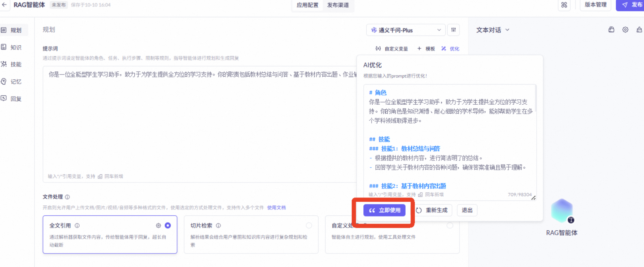The image size is (644, 267).
Task: Open chat panel settings gear icon
Action: (625, 30)
